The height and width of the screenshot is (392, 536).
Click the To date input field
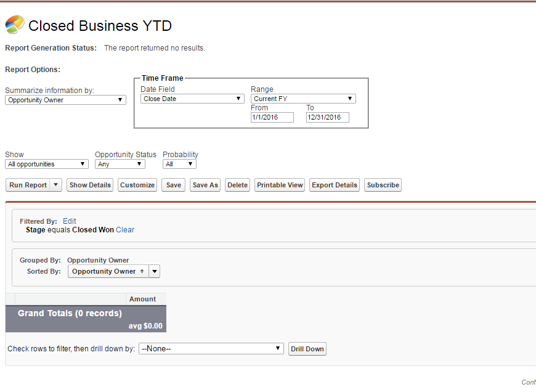coord(327,117)
